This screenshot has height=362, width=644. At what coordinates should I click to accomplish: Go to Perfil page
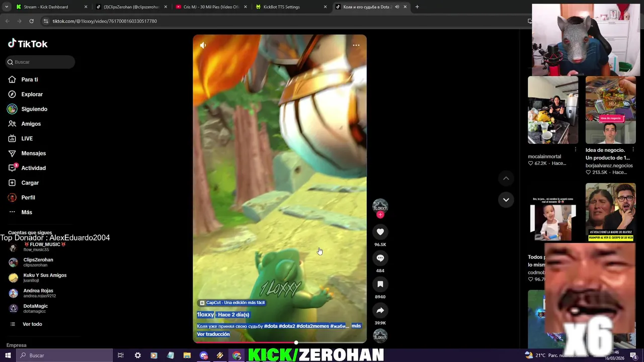[x=22, y=198]
